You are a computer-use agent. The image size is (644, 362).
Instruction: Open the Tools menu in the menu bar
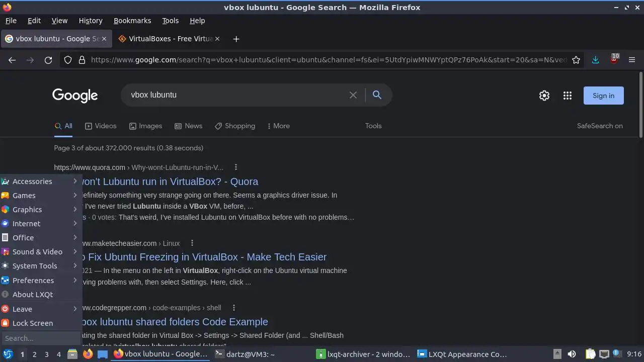coord(170,21)
